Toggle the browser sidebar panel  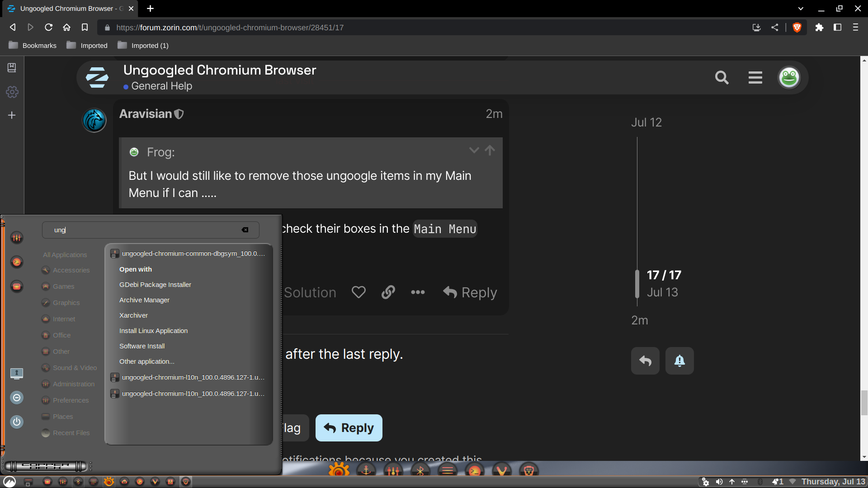tap(837, 28)
